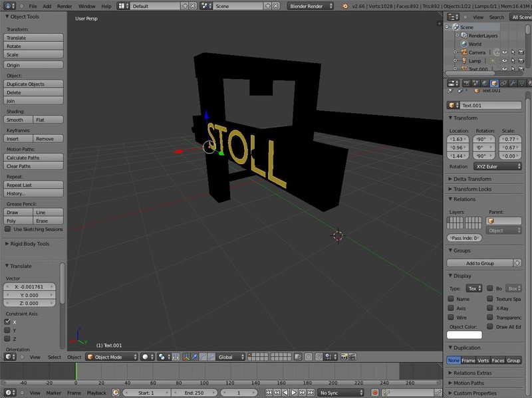Screen dimensions: 532x398
Task: Open the XYZ Euler rotation mode dropdown
Action: [x=497, y=167]
